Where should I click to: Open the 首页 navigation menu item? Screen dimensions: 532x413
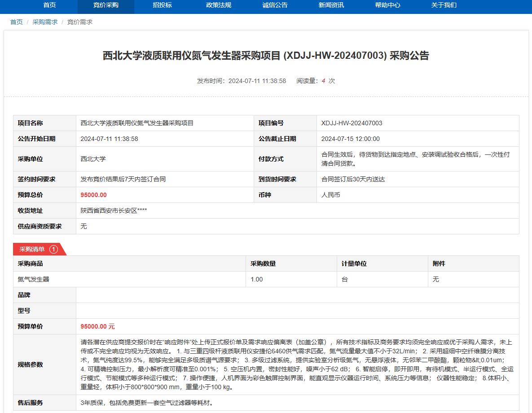(x=49, y=5)
